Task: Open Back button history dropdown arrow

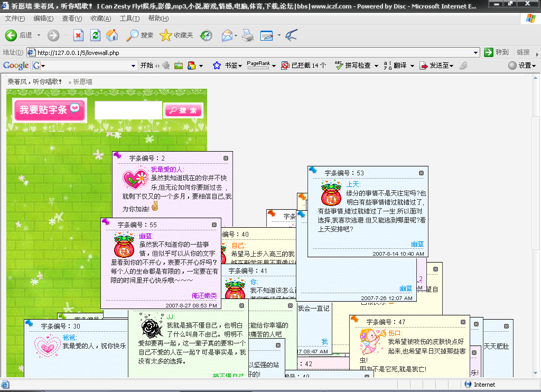Action: [39, 35]
